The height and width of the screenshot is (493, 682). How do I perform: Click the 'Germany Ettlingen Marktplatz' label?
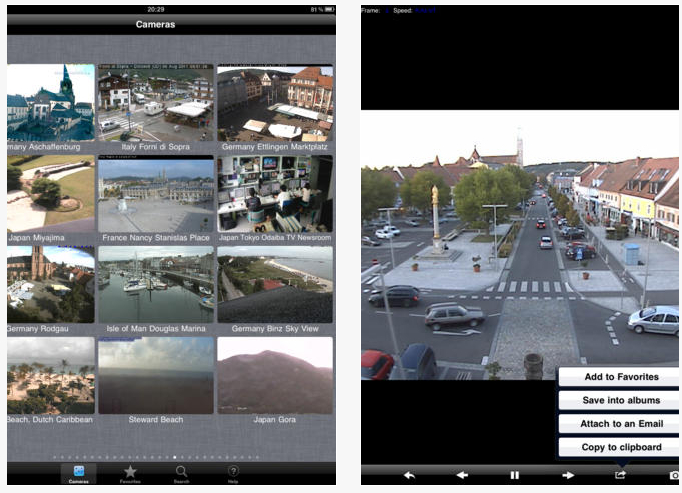pyautogui.click(x=275, y=147)
